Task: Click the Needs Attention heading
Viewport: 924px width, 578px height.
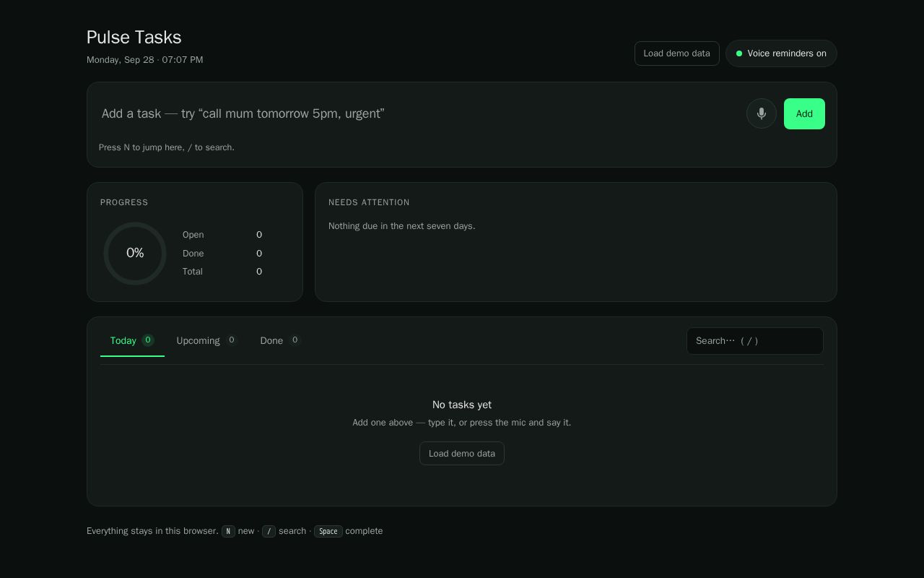Action: [x=369, y=202]
